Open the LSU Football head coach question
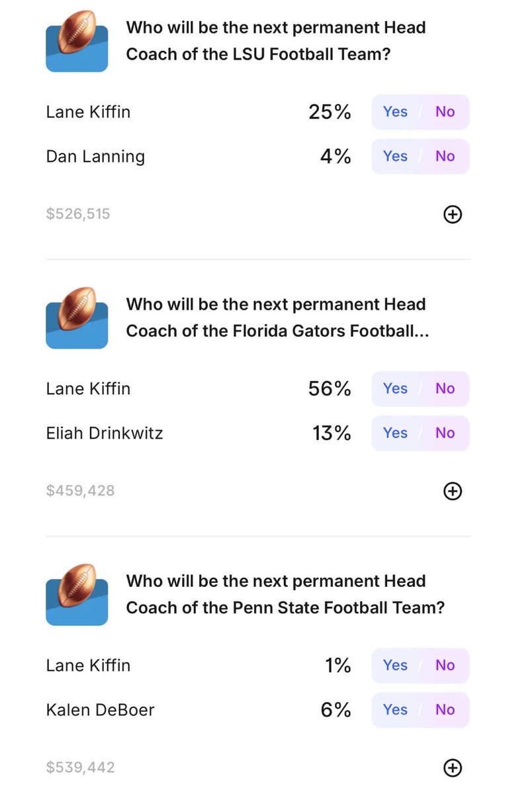Screen dimensions: 532x794 276,40
